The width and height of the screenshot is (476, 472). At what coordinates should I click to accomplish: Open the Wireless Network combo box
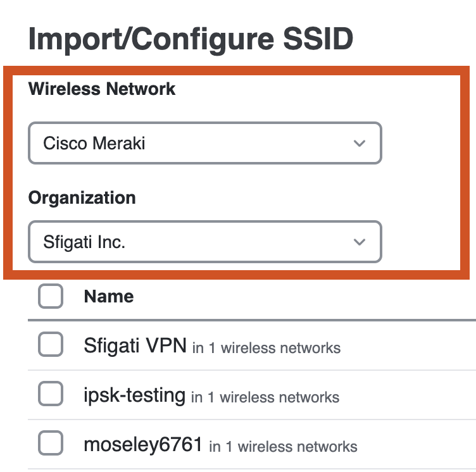[204, 144]
